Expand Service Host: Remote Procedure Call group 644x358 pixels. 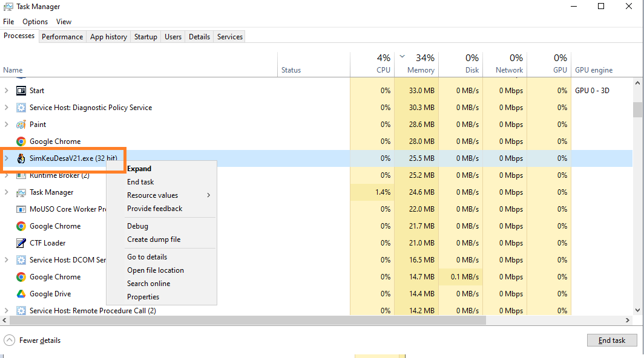tap(7, 311)
